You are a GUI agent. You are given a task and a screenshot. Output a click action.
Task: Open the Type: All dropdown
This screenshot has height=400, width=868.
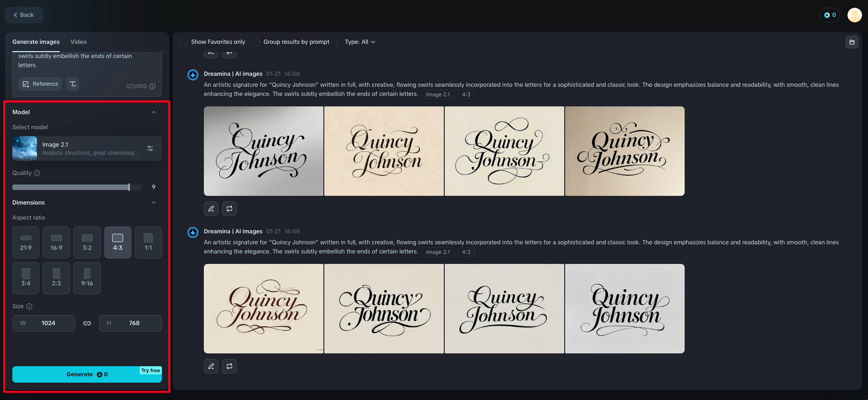click(360, 42)
